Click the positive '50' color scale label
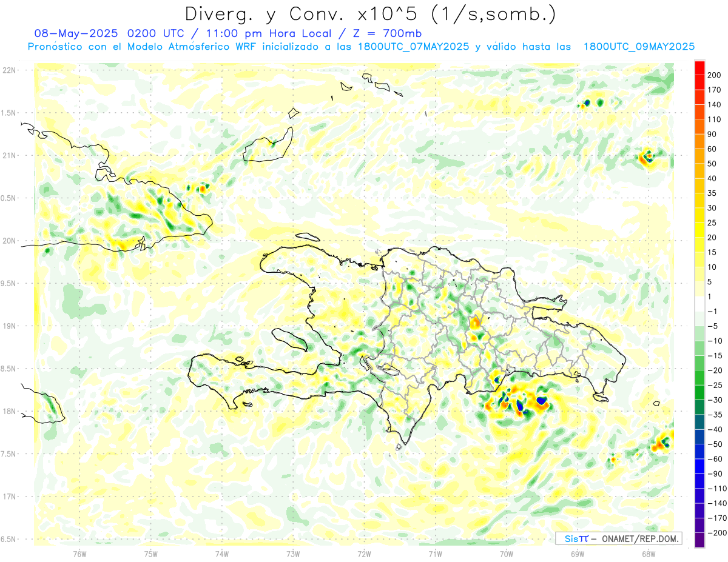 (x=712, y=164)
